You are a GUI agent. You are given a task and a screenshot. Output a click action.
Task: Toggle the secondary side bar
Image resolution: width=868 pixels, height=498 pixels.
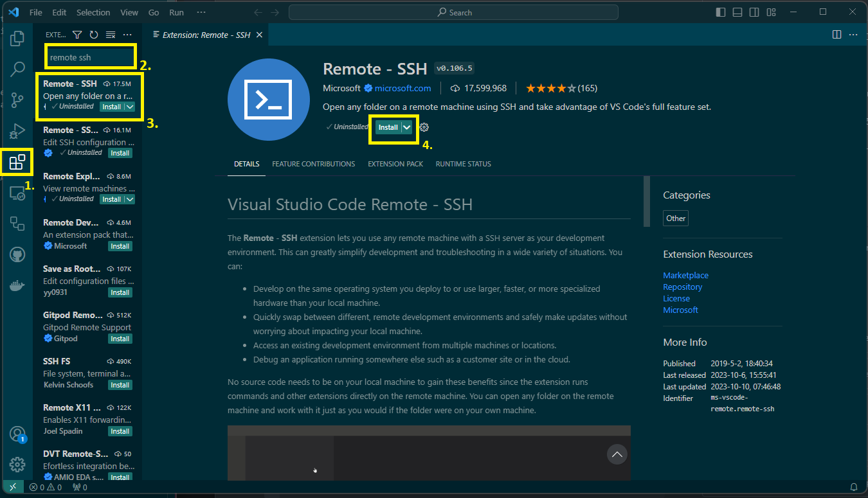coord(754,12)
